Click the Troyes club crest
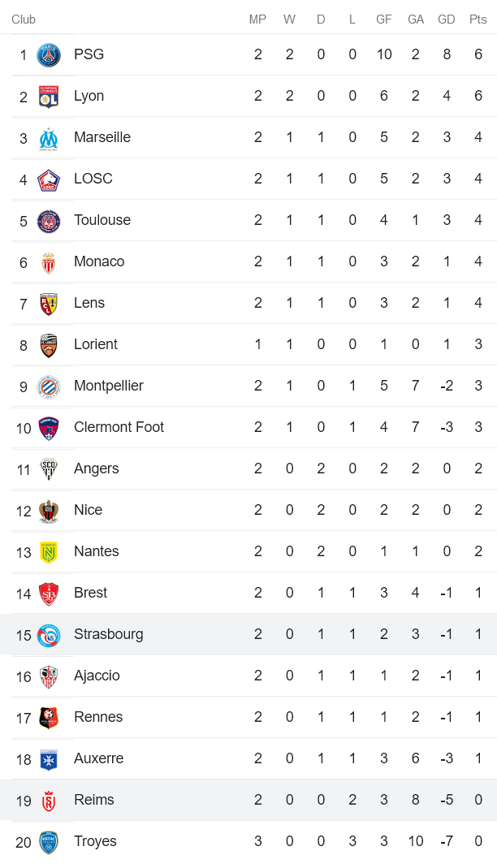The height and width of the screenshot is (868, 497). coord(49,842)
